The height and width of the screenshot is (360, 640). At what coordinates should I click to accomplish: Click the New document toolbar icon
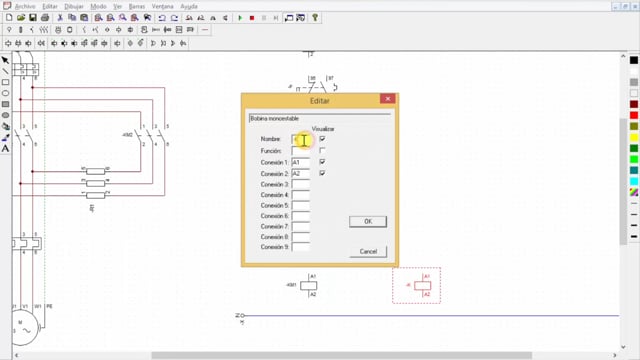click(x=9, y=18)
